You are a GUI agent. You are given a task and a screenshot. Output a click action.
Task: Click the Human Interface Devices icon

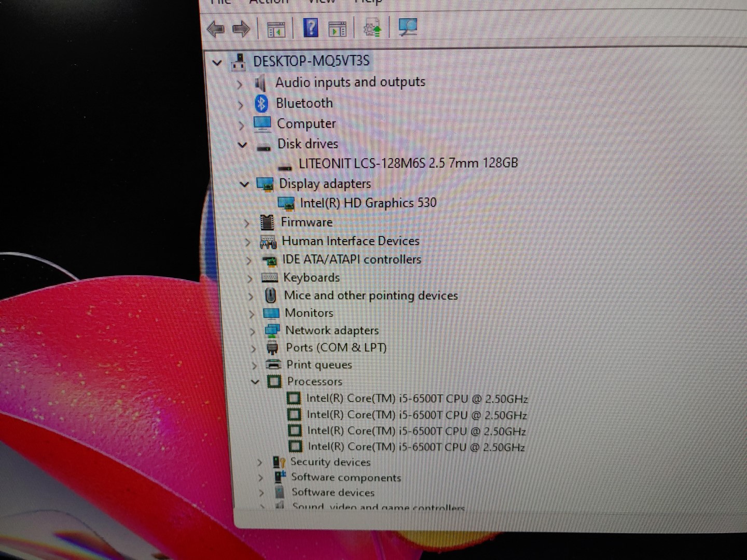click(x=268, y=242)
